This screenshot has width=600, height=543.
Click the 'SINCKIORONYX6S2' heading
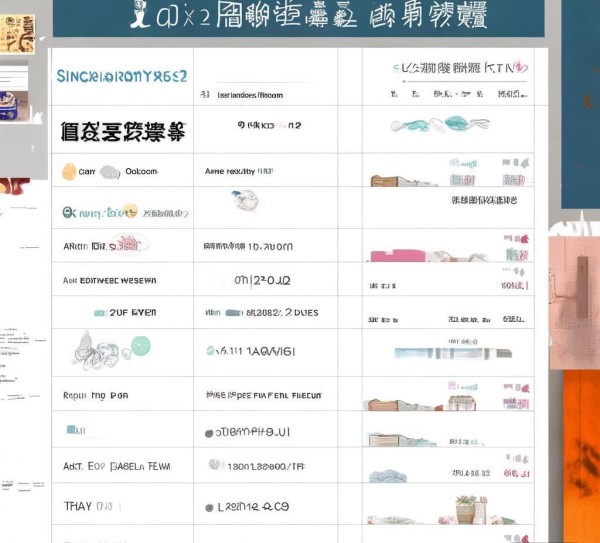point(122,76)
